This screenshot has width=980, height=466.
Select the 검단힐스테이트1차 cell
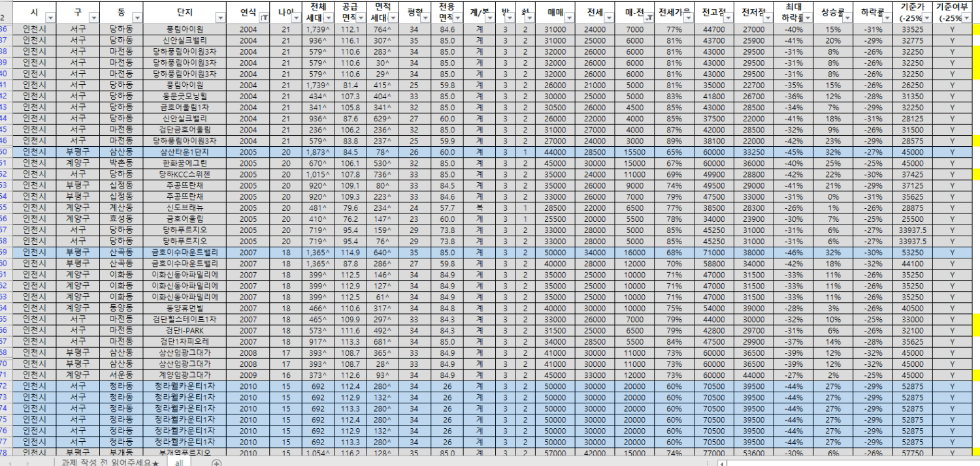(x=185, y=318)
